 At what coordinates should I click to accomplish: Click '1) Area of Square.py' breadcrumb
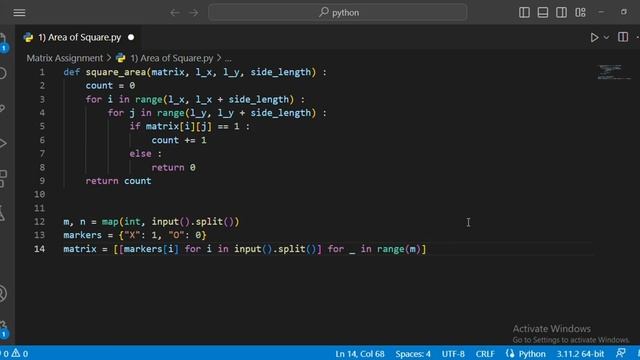point(171,58)
